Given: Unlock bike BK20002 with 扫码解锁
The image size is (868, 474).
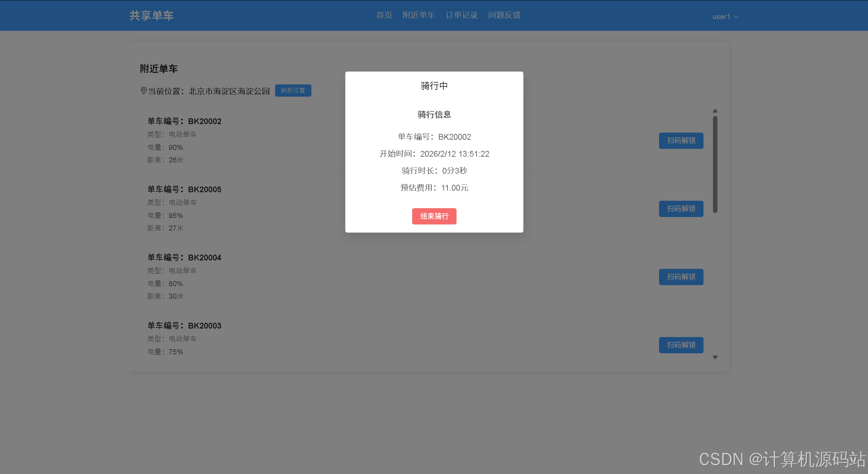Looking at the screenshot, I should click(x=681, y=140).
